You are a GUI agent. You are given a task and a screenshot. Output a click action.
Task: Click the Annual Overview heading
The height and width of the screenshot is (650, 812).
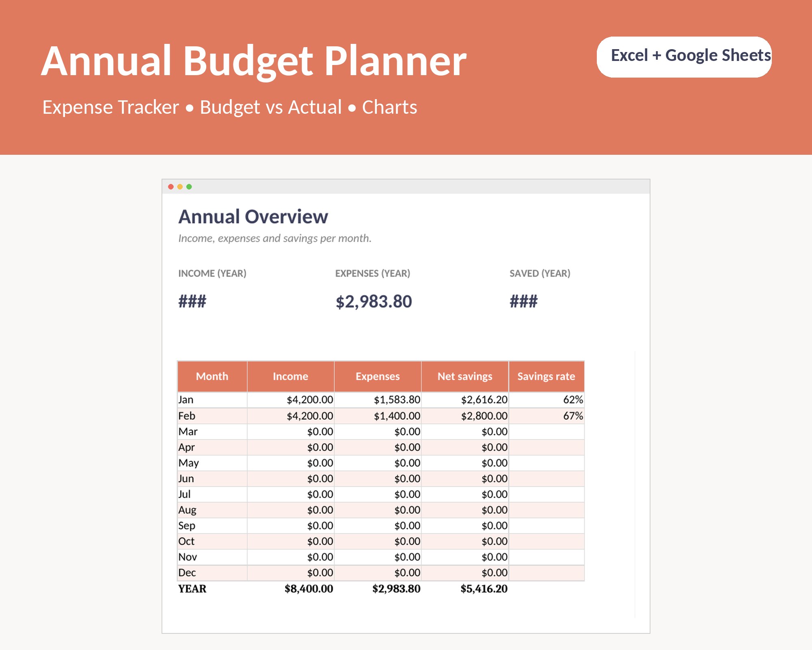point(253,217)
